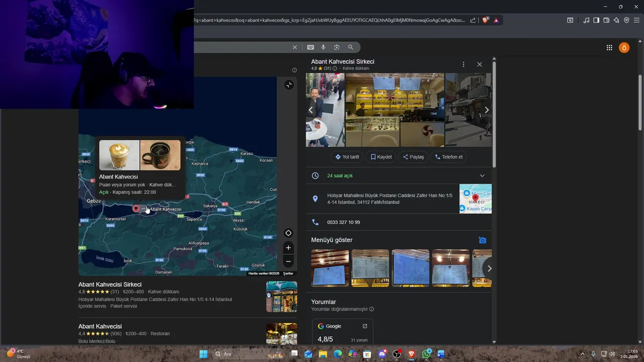
Task: Open the Brave music playlist icon
Action: click(x=586, y=20)
